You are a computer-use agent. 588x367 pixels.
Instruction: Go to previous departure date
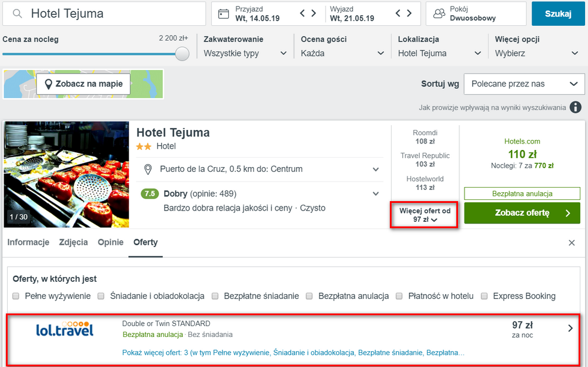click(x=398, y=14)
